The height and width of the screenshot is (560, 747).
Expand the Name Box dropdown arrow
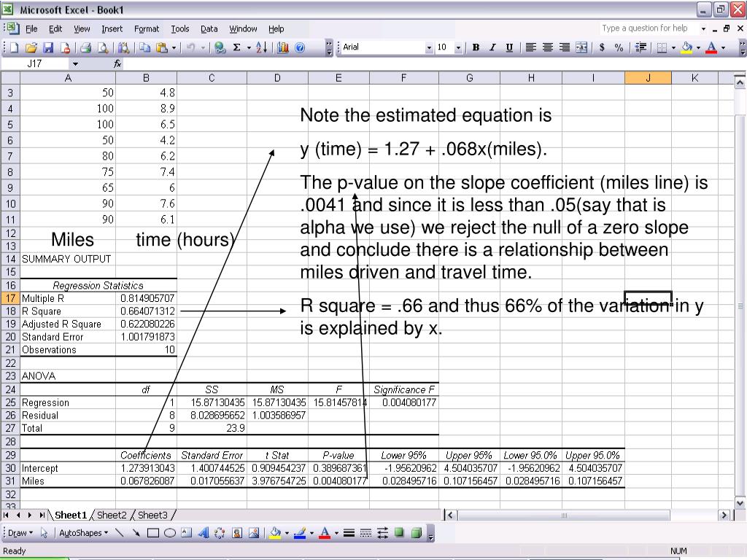pos(75,64)
